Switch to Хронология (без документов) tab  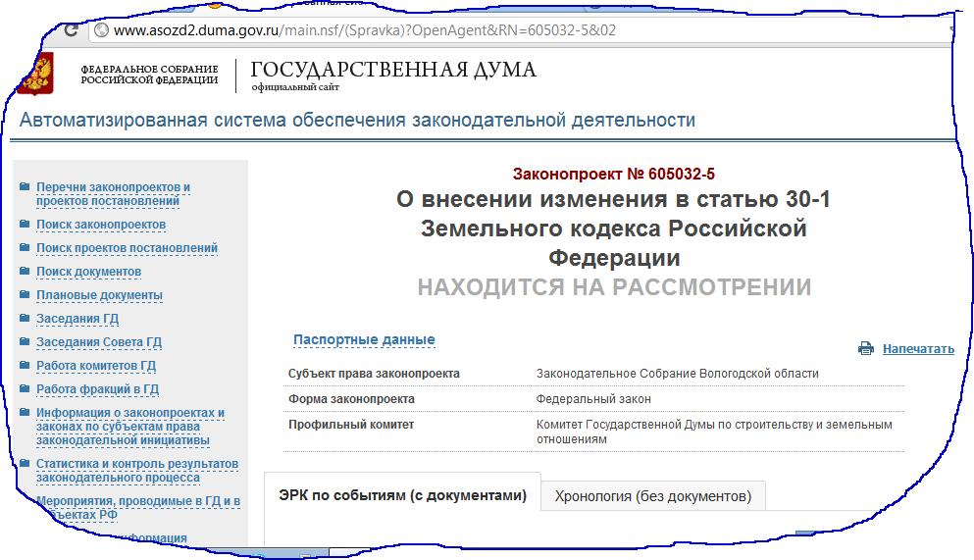coord(652,496)
